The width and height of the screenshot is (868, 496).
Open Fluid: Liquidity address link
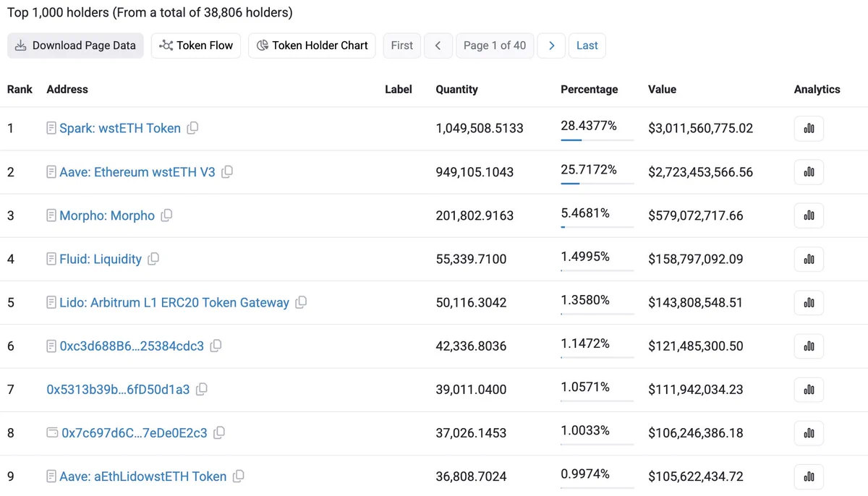point(101,259)
